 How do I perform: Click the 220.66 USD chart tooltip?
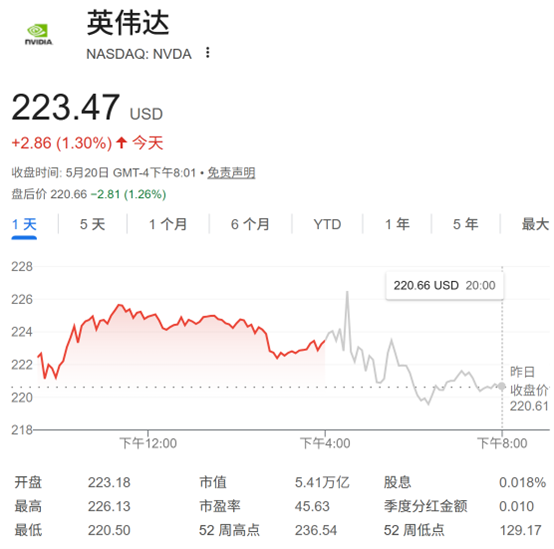[444, 285]
